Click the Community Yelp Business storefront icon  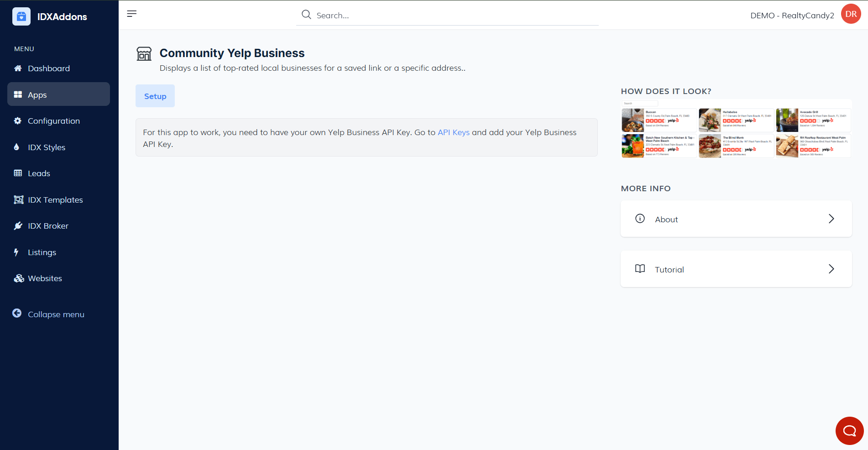click(x=144, y=54)
